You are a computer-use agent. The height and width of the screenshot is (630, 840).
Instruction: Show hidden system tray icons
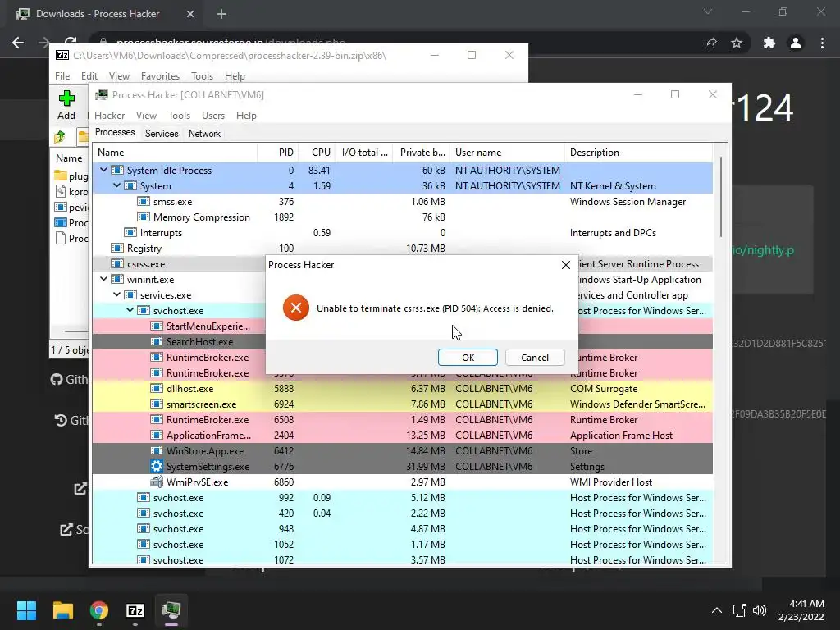pos(717,610)
